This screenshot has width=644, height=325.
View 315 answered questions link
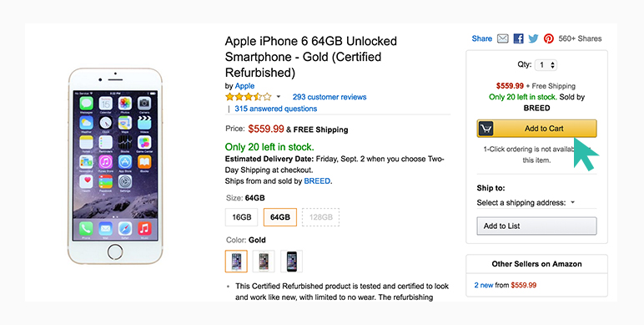275,109
